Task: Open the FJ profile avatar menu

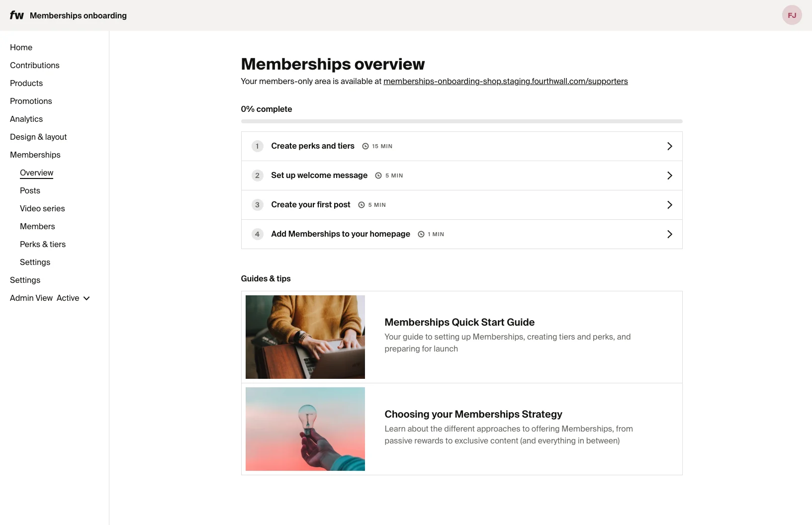Action: [x=792, y=15]
